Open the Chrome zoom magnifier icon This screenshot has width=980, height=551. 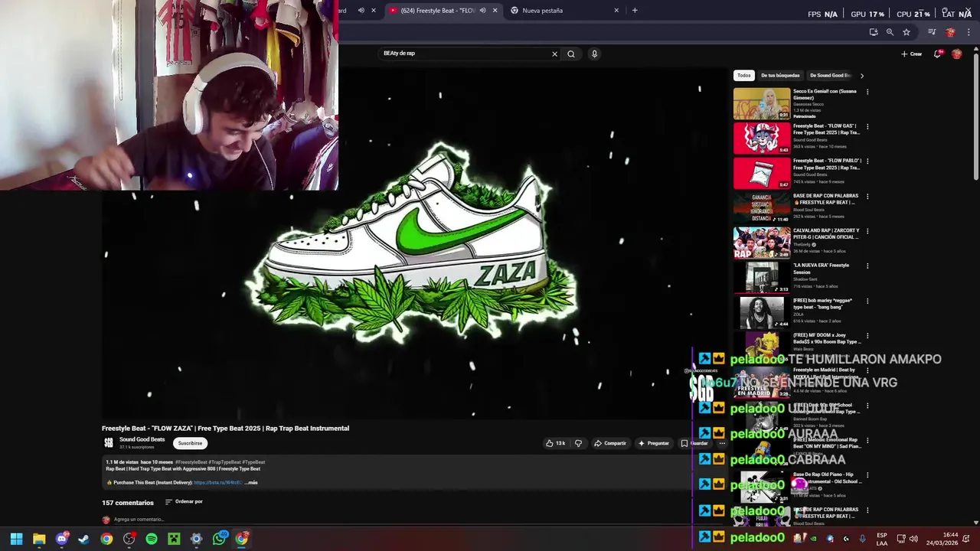click(x=890, y=32)
